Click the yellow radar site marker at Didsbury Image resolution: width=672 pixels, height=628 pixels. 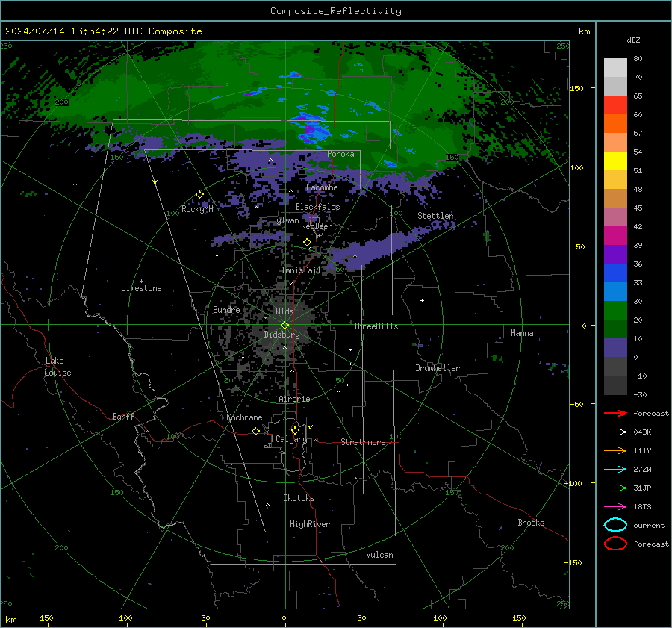(285, 325)
